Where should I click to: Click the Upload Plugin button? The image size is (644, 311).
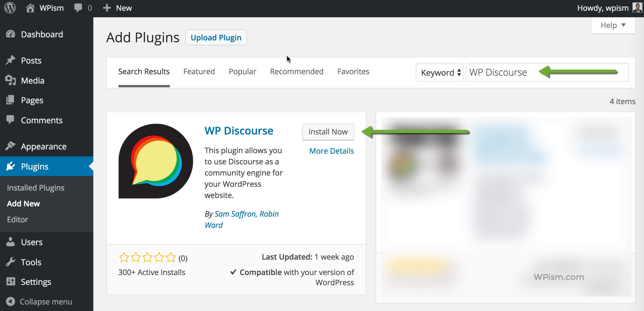pyautogui.click(x=216, y=37)
